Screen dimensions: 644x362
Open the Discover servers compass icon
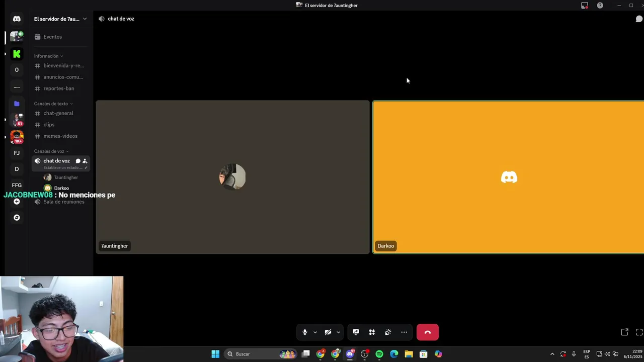coord(17,218)
